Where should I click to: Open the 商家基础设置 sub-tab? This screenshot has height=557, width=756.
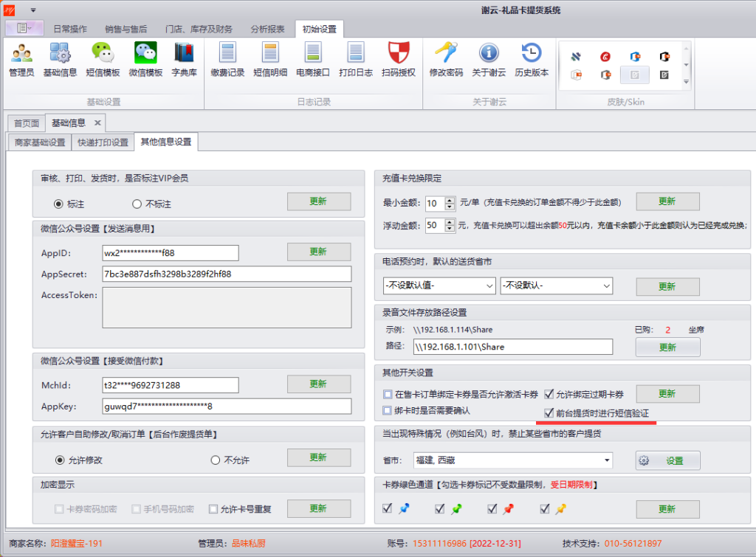point(40,142)
